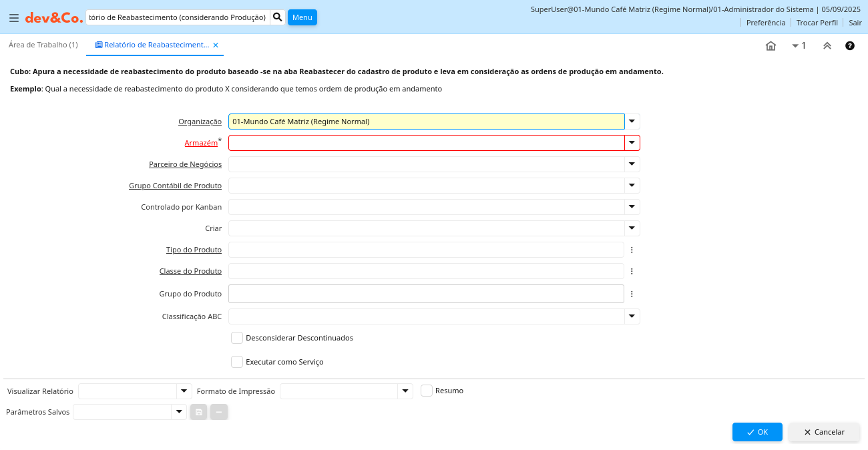
Task: Click the magnifying glass search icon
Action: click(x=278, y=17)
